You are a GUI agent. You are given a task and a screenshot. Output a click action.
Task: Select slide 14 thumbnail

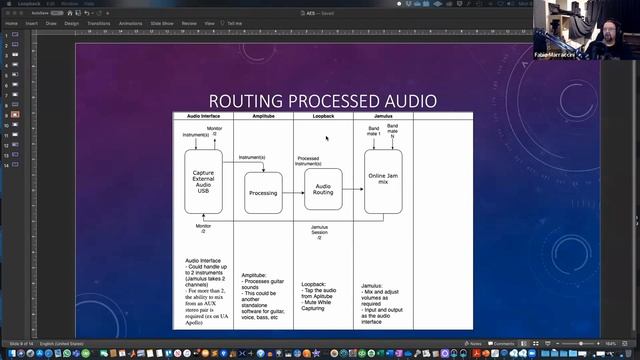coord(15,164)
